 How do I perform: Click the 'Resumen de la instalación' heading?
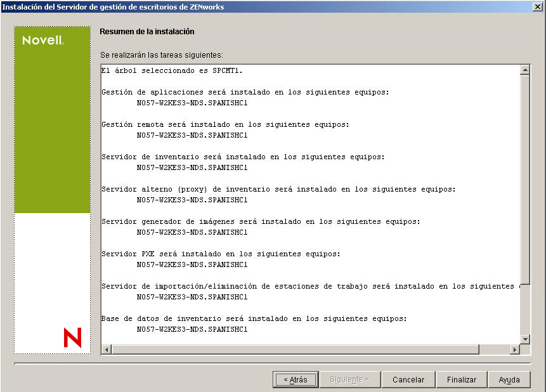pyautogui.click(x=147, y=31)
